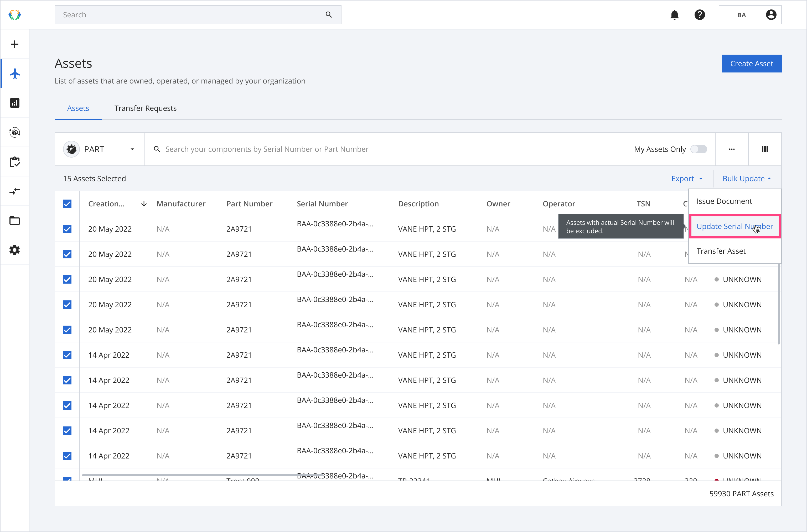807x532 pixels.
Task: Click the 15 Assets Selected label
Action: pyautogui.click(x=94, y=179)
